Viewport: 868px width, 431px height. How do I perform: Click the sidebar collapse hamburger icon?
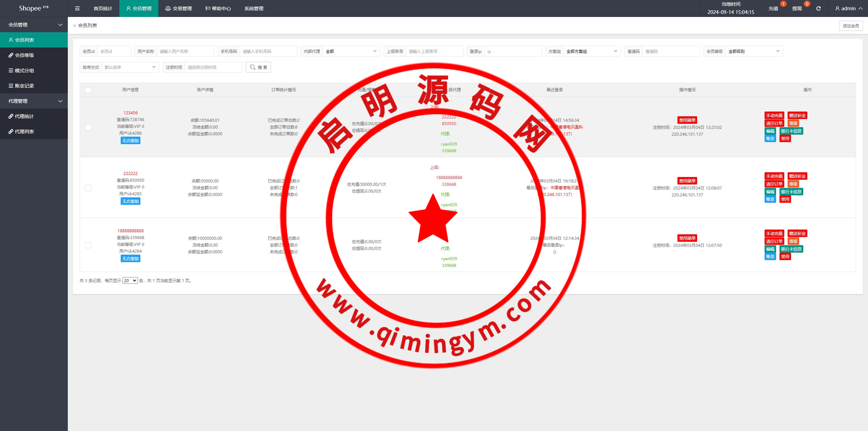click(77, 8)
